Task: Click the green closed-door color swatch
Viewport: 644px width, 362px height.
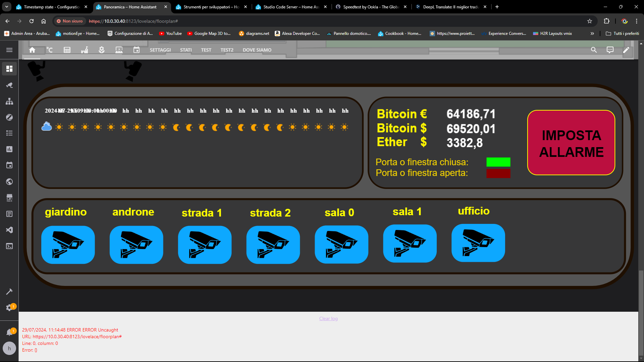Action: tap(498, 162)
